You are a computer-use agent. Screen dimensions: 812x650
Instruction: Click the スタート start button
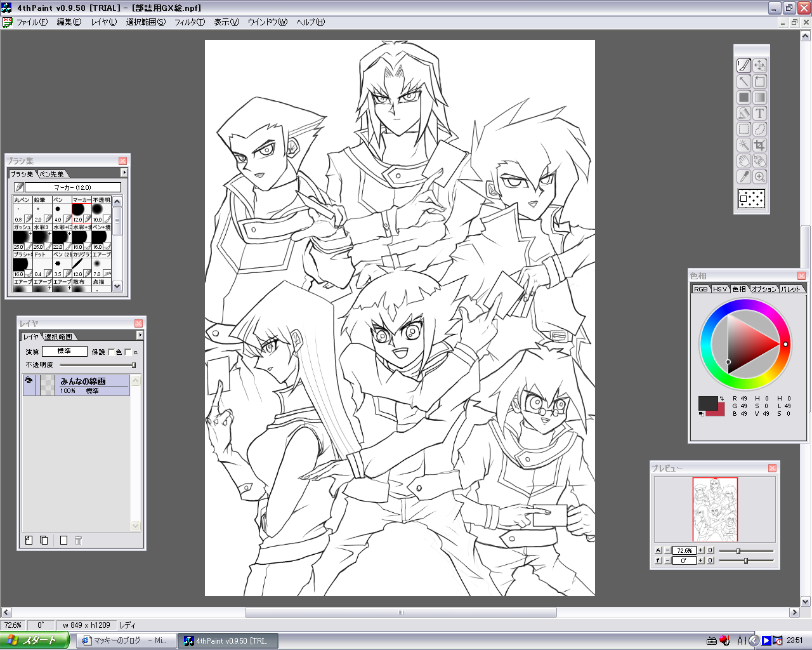[x=35, y=640]
